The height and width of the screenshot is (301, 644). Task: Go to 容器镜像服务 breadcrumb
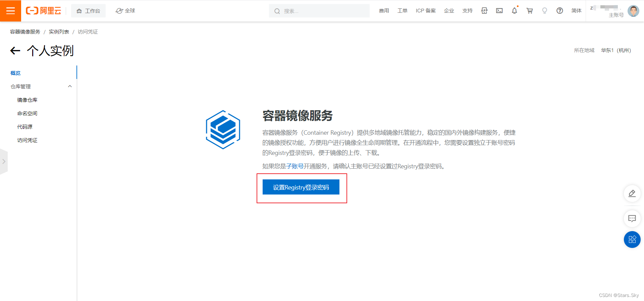[x=25, y=32]
